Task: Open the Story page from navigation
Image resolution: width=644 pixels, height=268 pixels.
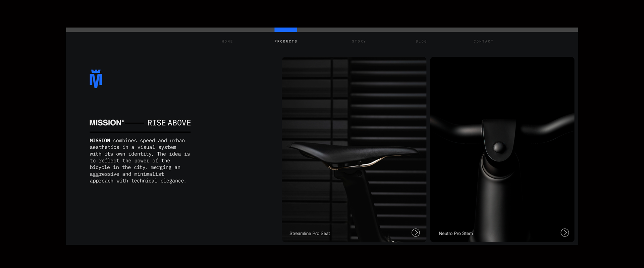Action: (x=359, y=42)
